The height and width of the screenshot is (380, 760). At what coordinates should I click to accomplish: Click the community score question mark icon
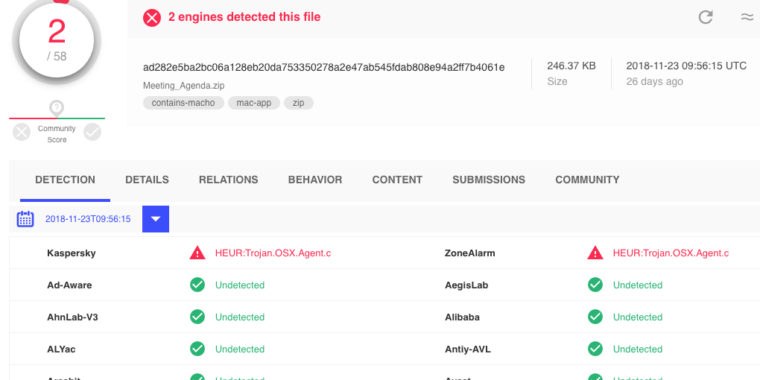[x=57, y=108]
